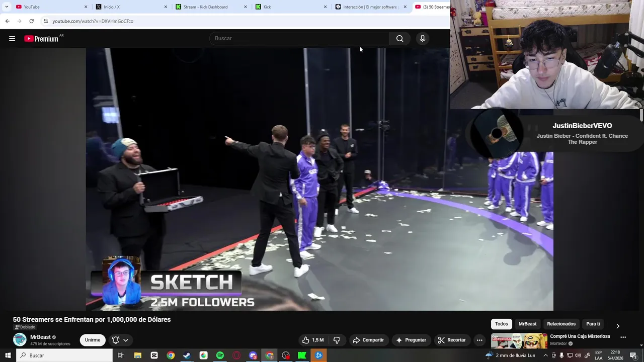Open Steam from the taskbar
The height and width of the screenshot is (362, 644).
point(187,355)
